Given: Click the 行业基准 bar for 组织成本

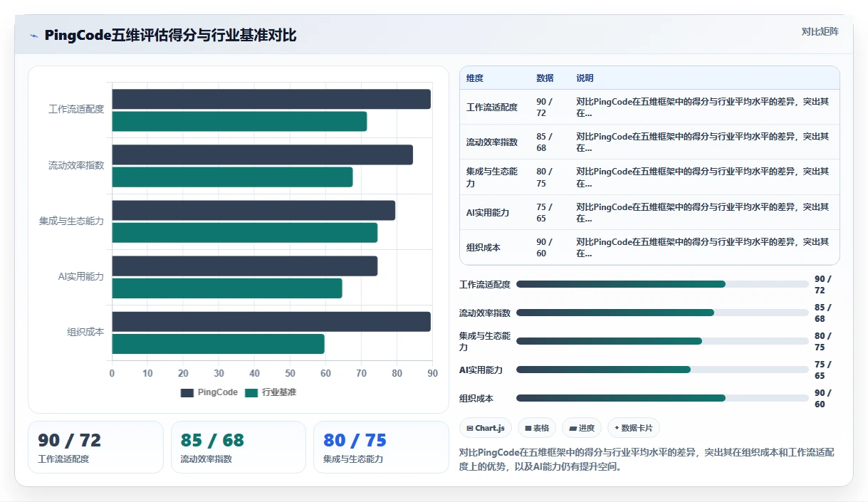Looking at the screenshot, I should (218, 343).
